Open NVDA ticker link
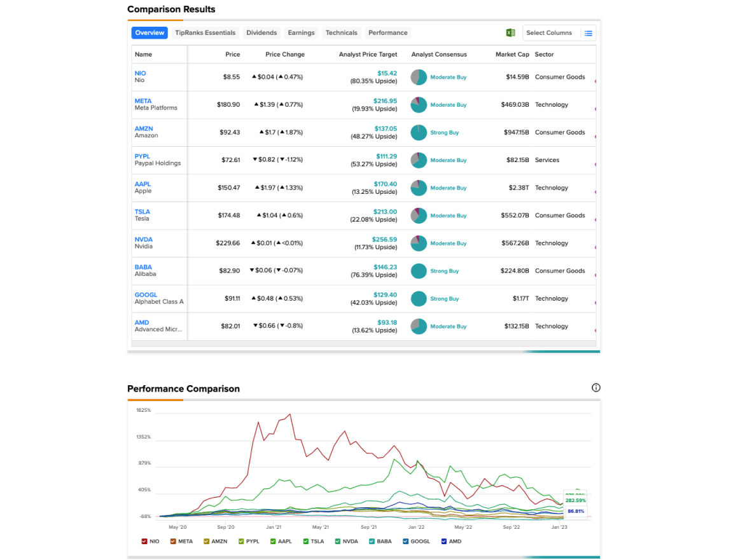The image size is (731, 560). click(144, 240)
